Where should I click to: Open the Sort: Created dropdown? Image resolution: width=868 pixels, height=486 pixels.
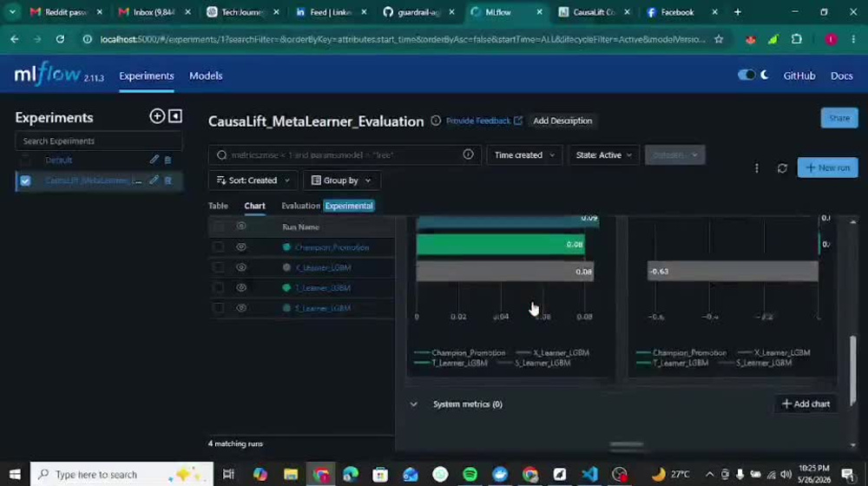253,181
